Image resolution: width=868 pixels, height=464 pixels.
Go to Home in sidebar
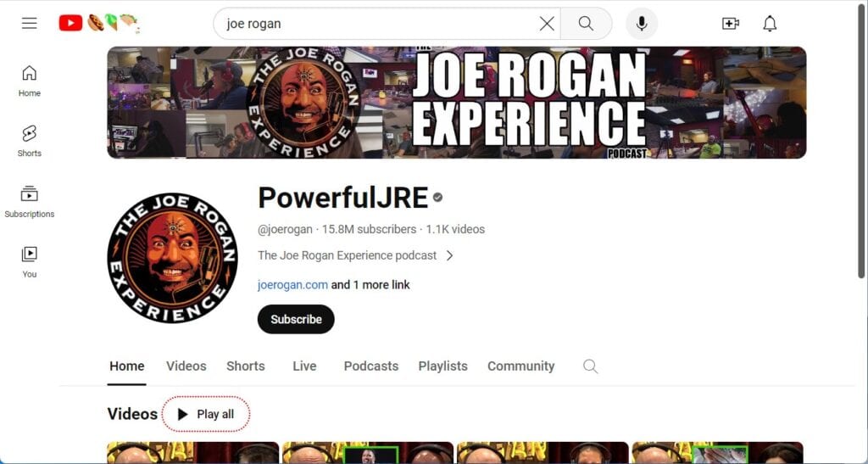coord(30,81)
